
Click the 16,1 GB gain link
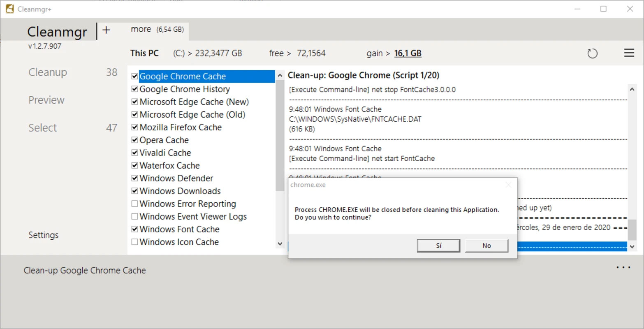click(408, 53)
